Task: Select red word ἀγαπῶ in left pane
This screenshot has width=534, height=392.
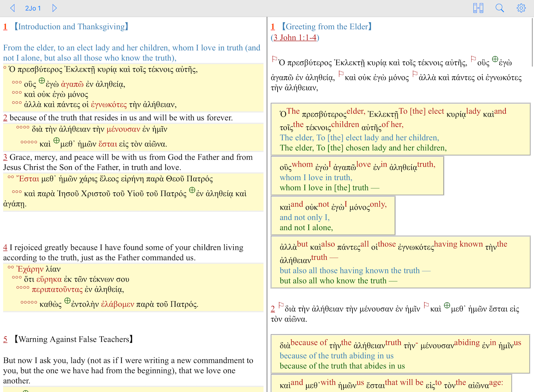Action: 72,84
